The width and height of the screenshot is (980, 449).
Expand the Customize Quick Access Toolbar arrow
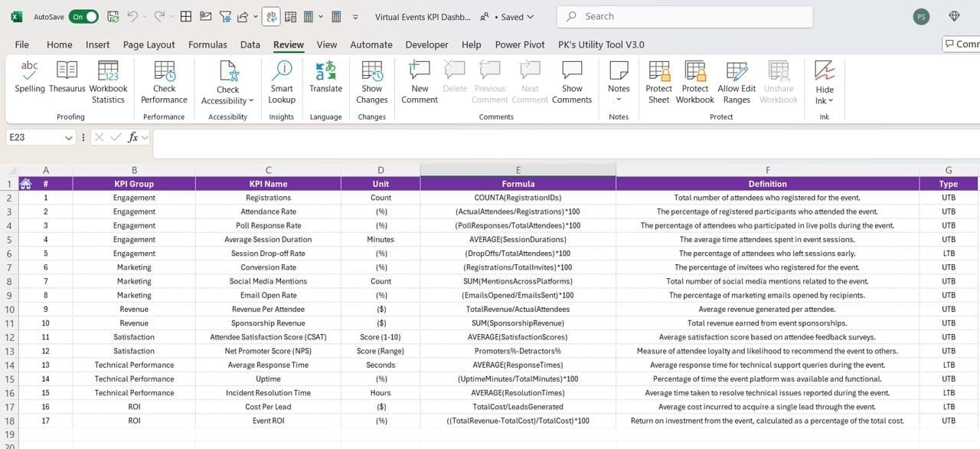tap(355, 16)
